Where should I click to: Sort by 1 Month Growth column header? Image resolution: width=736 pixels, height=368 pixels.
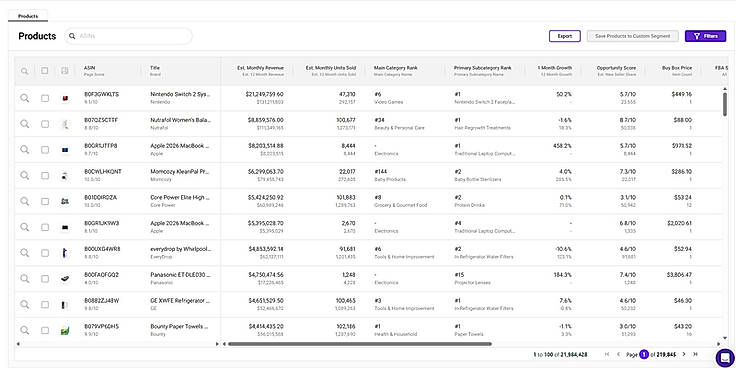pos(555,68)
